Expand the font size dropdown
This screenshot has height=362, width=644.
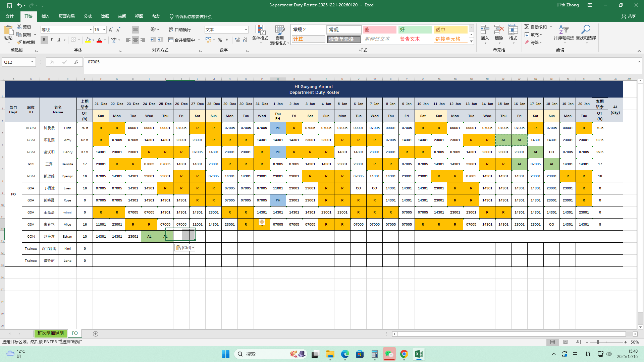pyautogui.click(x=104, y=30)
